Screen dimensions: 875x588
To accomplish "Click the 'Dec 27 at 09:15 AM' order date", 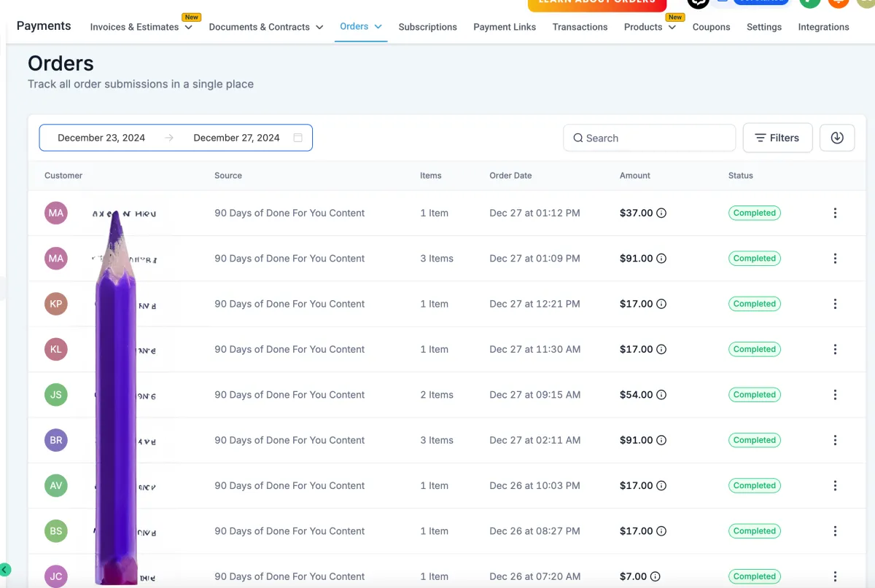I will (x=535, y=395).
